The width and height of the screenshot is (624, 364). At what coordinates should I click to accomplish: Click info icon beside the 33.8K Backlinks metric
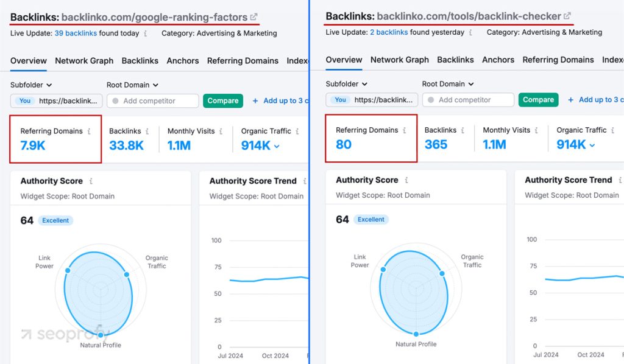(147, 131)
